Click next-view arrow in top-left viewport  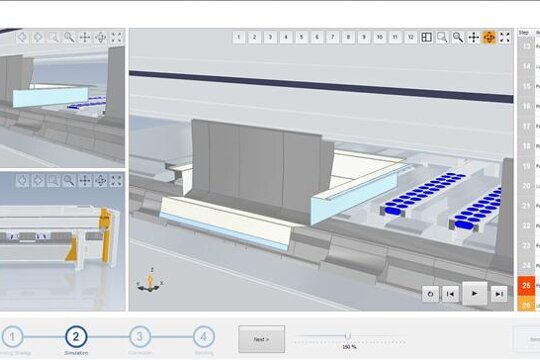38,37
